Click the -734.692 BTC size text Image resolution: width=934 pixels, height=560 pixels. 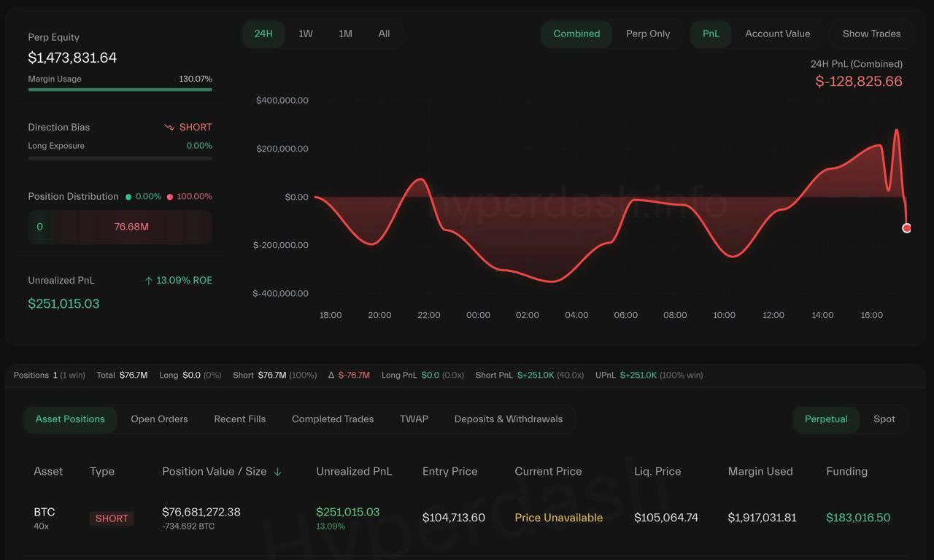188,526
